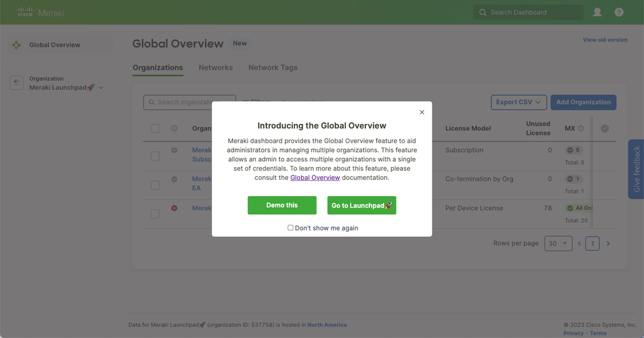
Task: Open the Rows per page dropdown
Action: [558, 243]
